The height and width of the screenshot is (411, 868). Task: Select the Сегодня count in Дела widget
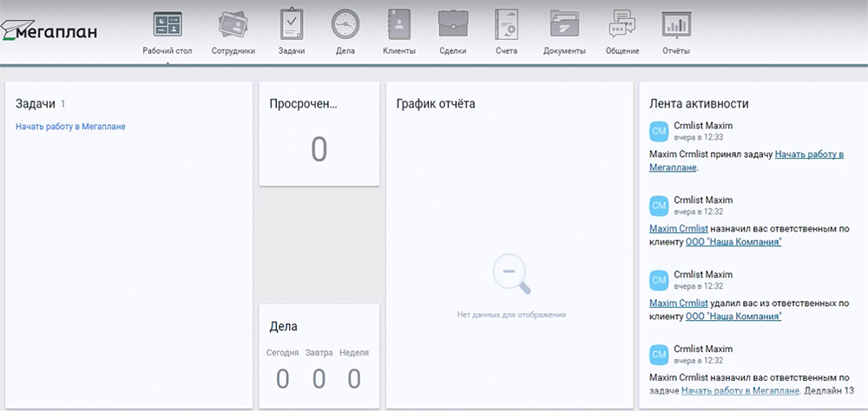point(283,379)
